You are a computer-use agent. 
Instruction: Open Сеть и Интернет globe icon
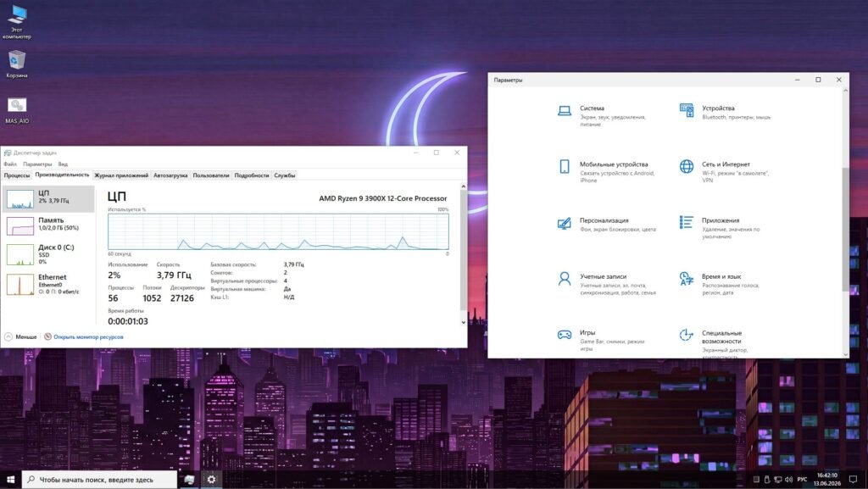[687, 166]
